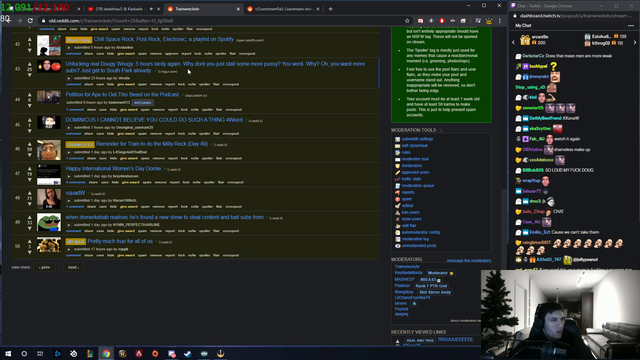Click the unmoderated posts eye icon
Image resolution: width=640 pixels, height=360 pixels.
(x=398, y=246)
